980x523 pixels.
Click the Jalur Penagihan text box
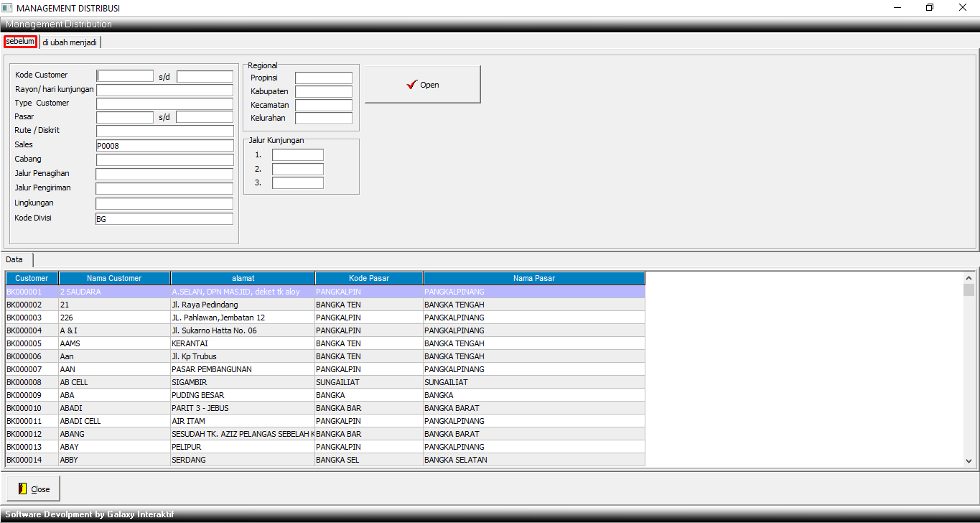[164, 174]
